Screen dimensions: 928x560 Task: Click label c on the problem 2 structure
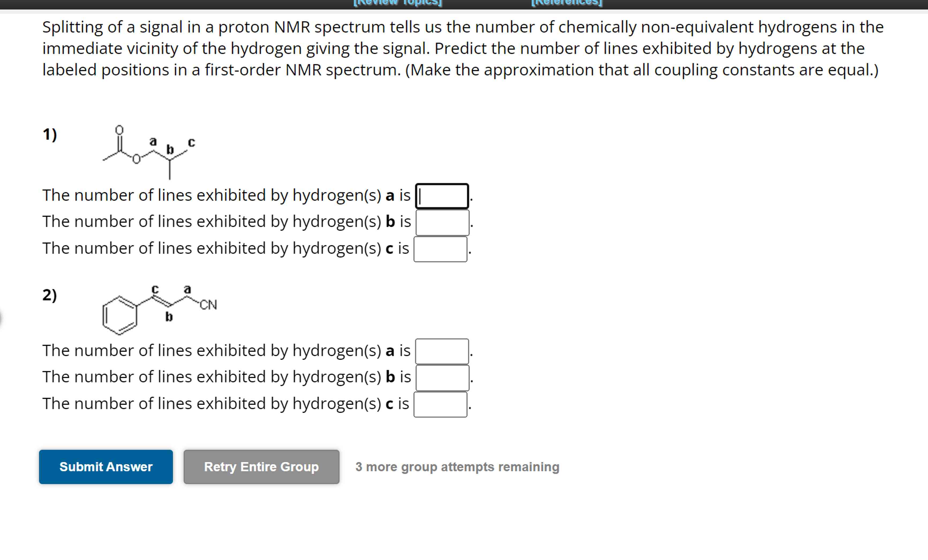pyautogui.click(x=156, y=290)
